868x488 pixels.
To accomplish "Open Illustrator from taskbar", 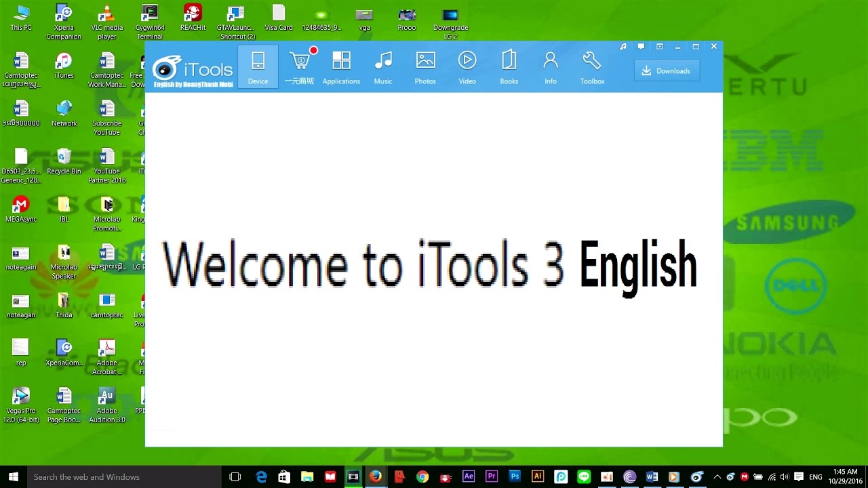I will [538, 476].
